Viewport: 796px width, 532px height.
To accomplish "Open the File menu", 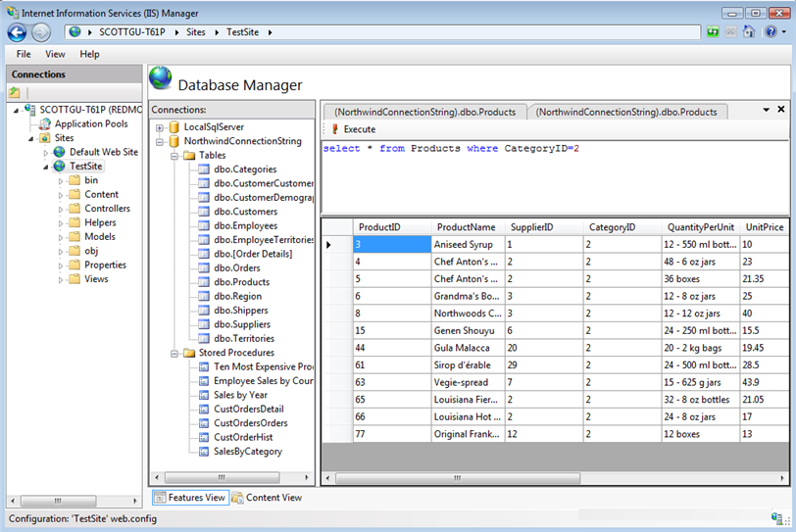I will (x=24, y=54).
